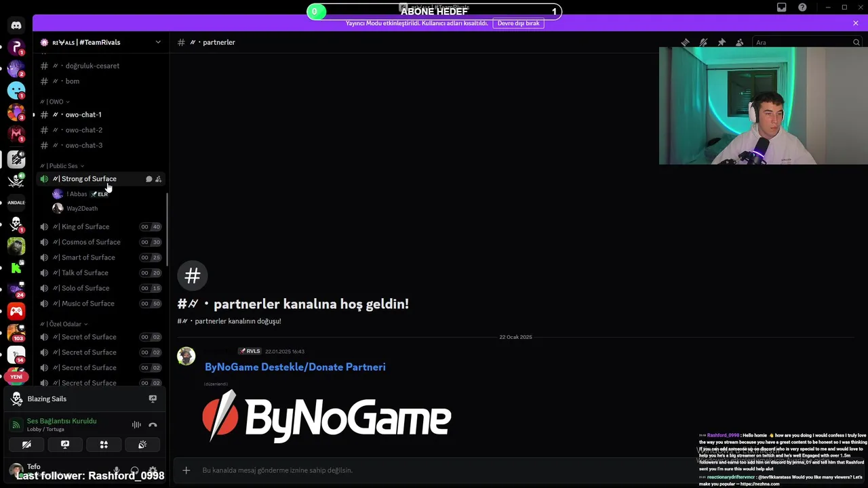Click the plus attachment icon in message bar

click(186, 470)
